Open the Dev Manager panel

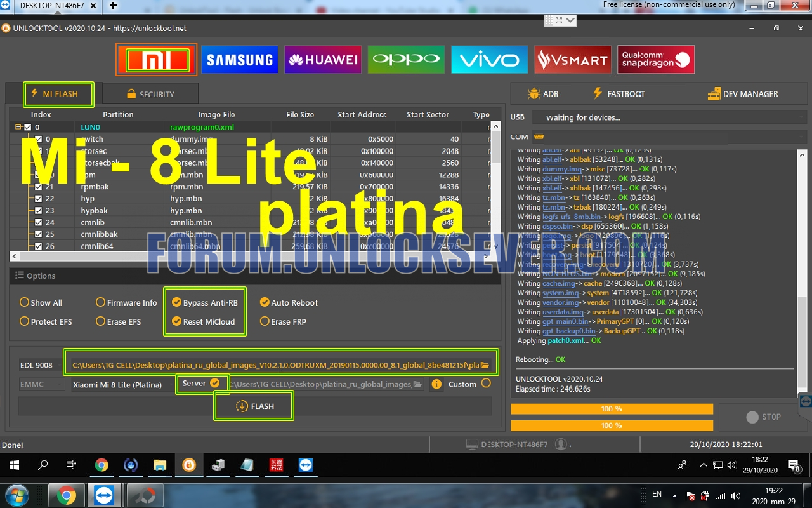pyautogui.click(x=743, y=93)
